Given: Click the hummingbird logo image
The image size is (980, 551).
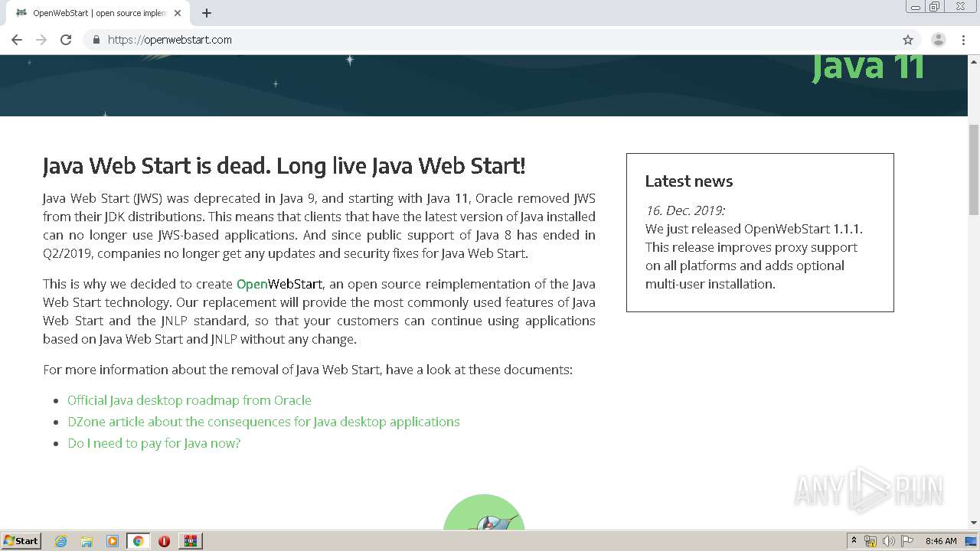Looking at the screenshot, I should click(484, 511).
